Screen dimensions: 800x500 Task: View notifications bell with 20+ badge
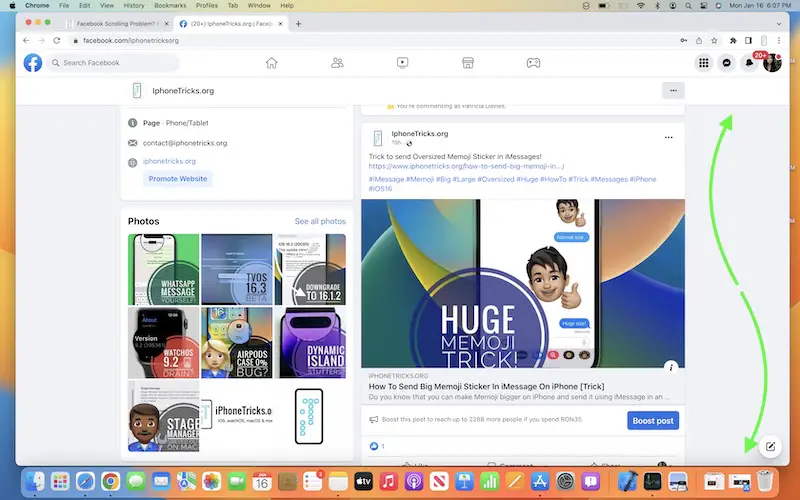coord(750,63)
